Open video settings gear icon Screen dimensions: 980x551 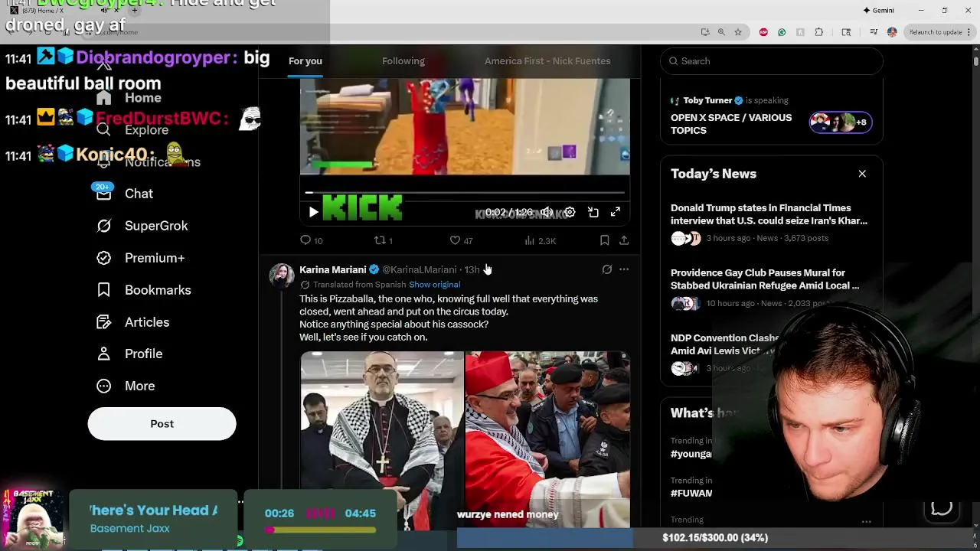click(x=570, y=212)
